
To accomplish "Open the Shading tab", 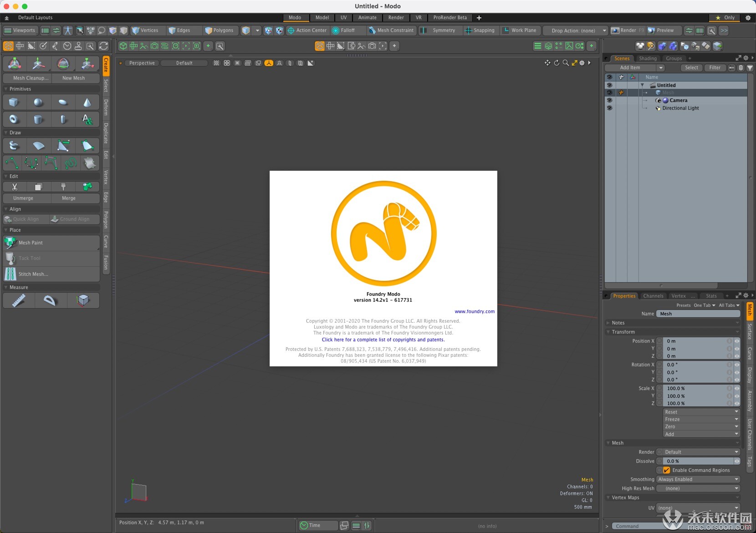I will tap(648, 58).
